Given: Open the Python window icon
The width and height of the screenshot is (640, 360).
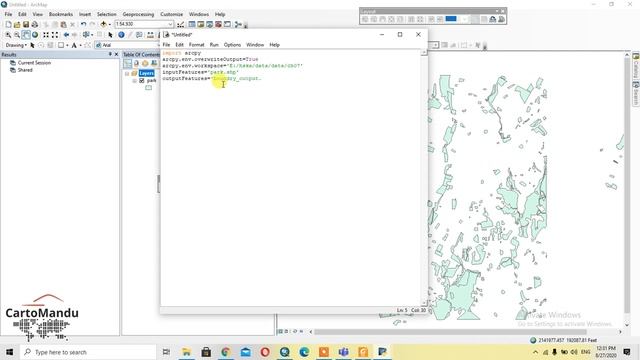Looking at the screenshot, I should coord(227,24).
